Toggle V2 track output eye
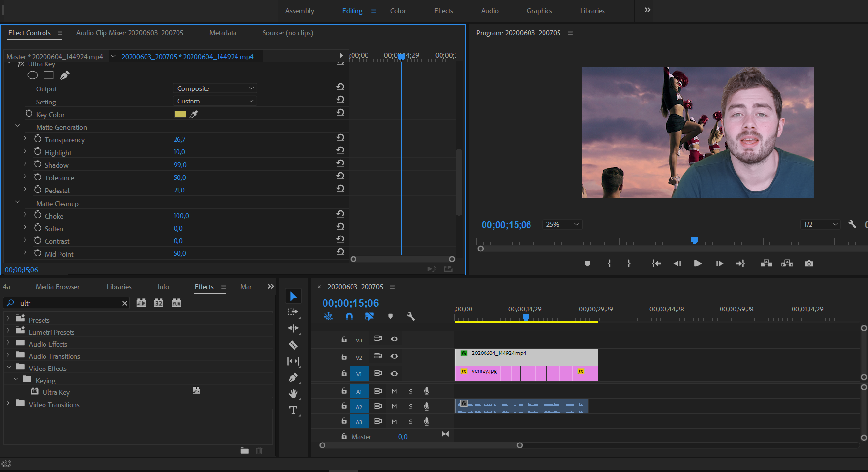This screenshot has width=868, height=472. [394, 356]
